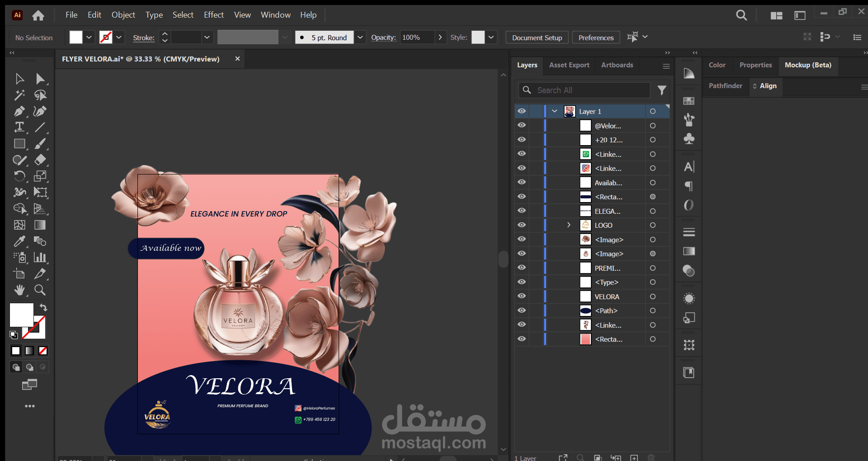Switch to the Artboards tab
Viewport: 868px width, 461px height.
(617, 65)
